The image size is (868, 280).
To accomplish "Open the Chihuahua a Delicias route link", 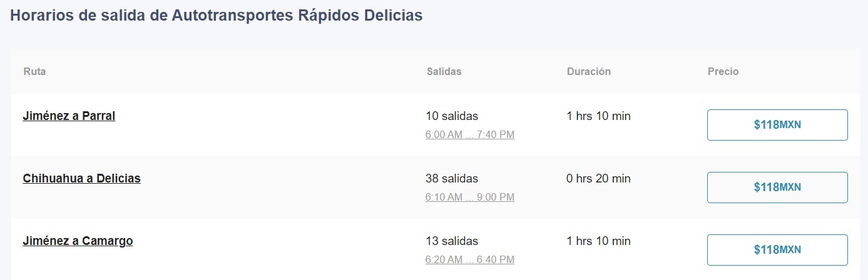I will pyautogui.click(x=81, y=178).
